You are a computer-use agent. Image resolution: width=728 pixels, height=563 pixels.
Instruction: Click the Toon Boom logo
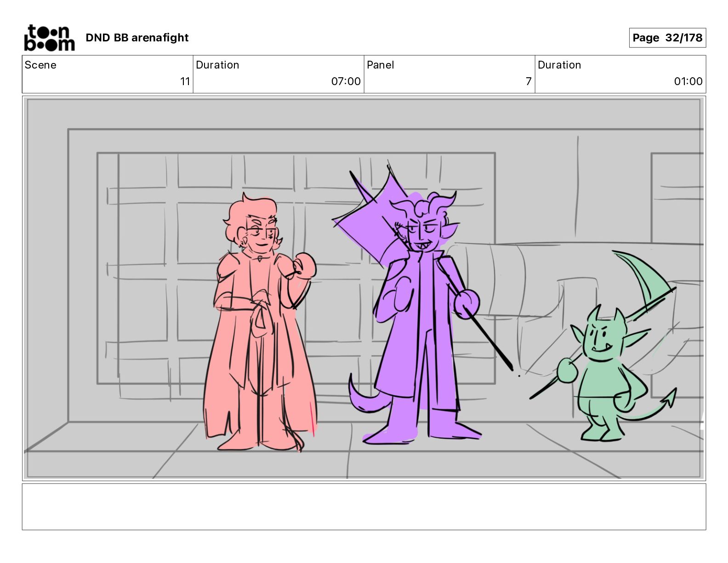tap(49, 38)
